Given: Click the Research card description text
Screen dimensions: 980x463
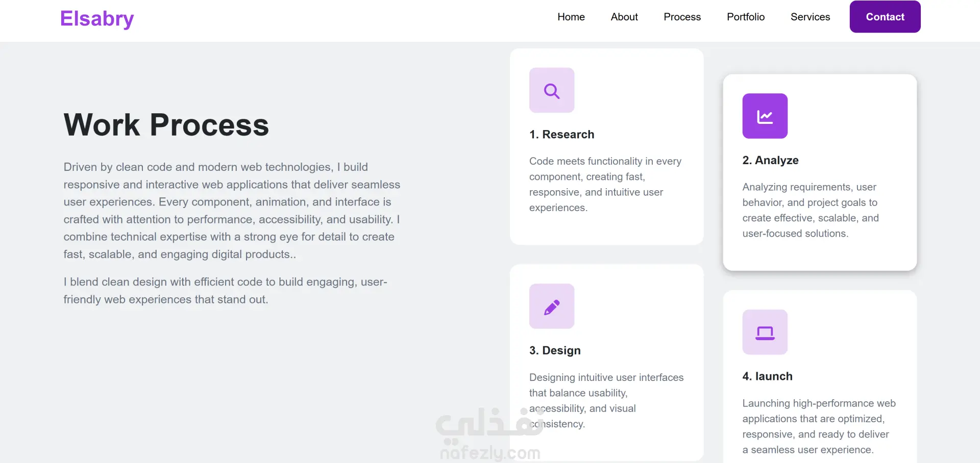Looking at the screenshot, I should [x=605, y=185].
